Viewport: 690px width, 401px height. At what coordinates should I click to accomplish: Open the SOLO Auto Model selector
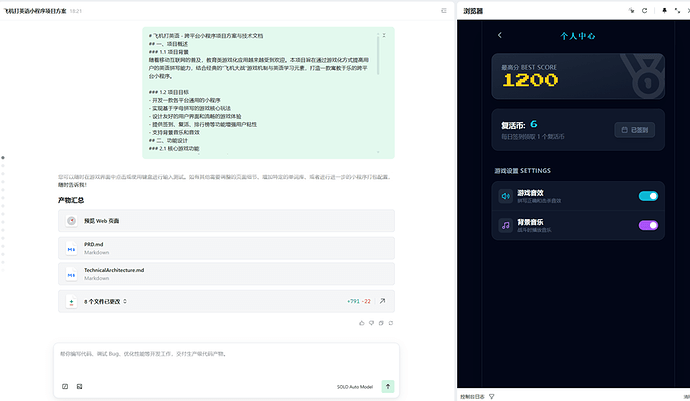[354, 386]
